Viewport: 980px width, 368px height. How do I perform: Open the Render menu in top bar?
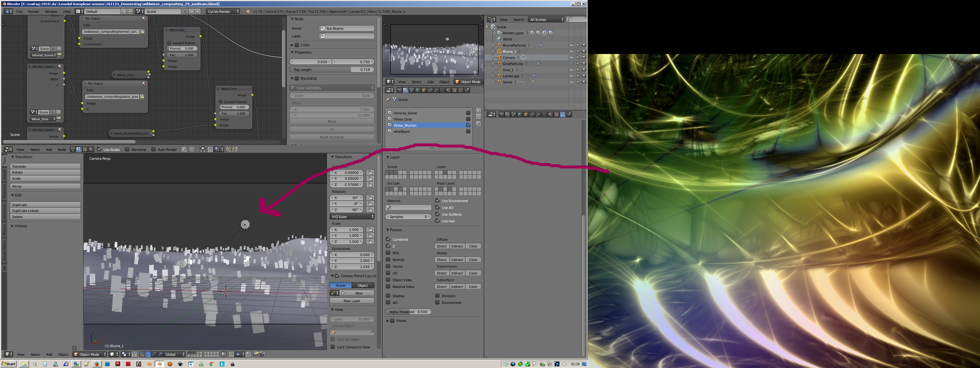pos(33,11)
